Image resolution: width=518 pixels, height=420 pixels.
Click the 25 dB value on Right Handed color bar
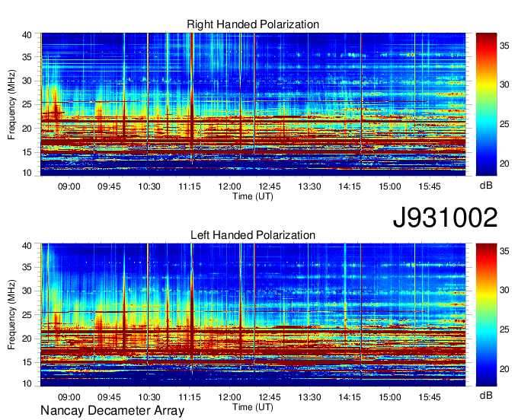[x=504, y=124]
